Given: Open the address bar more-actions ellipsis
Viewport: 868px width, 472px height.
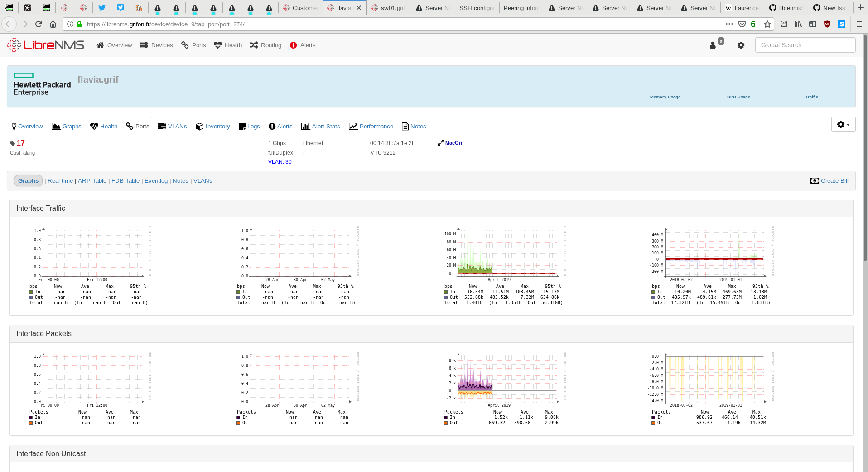Looking at the screenshot, I should 728,24.
